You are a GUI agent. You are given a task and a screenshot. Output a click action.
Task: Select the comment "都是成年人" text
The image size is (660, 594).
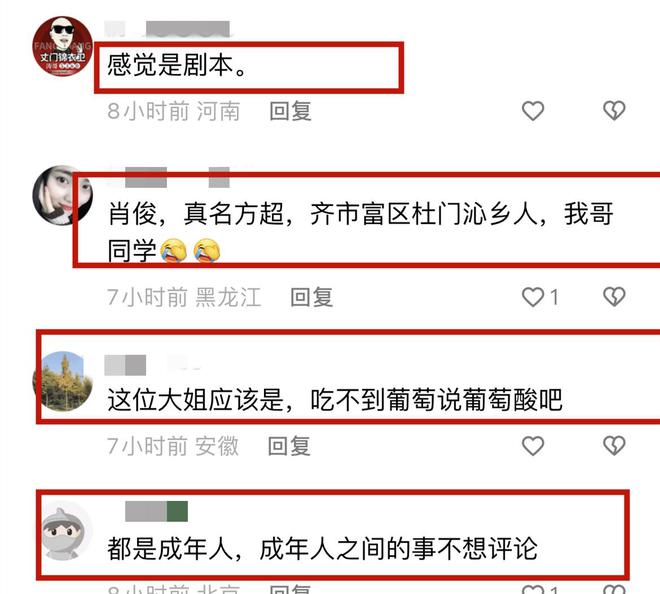322,549
